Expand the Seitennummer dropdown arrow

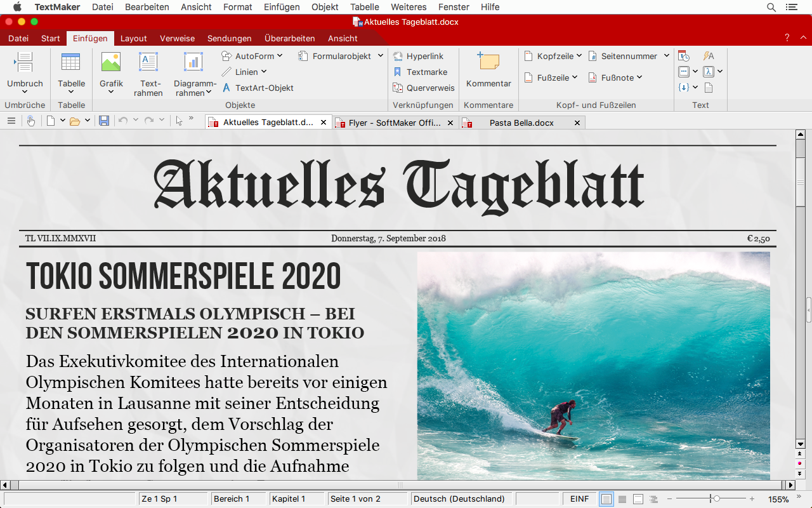(667, 56)
